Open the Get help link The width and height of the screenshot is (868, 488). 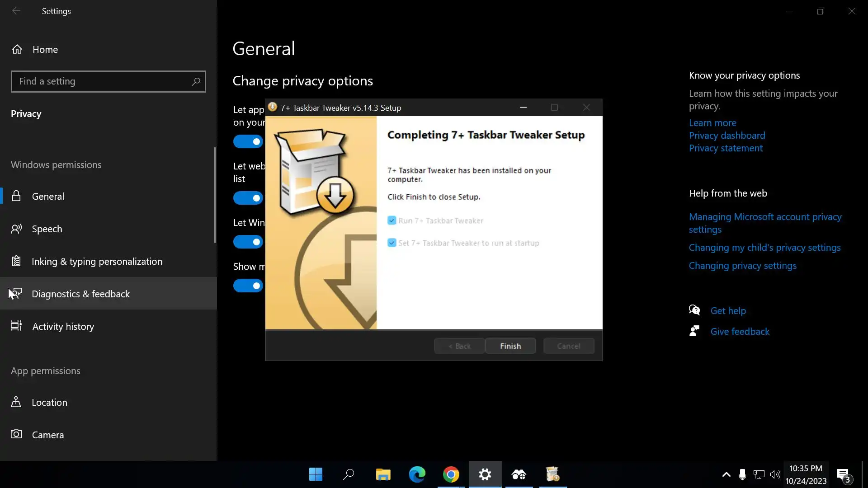click(x=728, y=311)
